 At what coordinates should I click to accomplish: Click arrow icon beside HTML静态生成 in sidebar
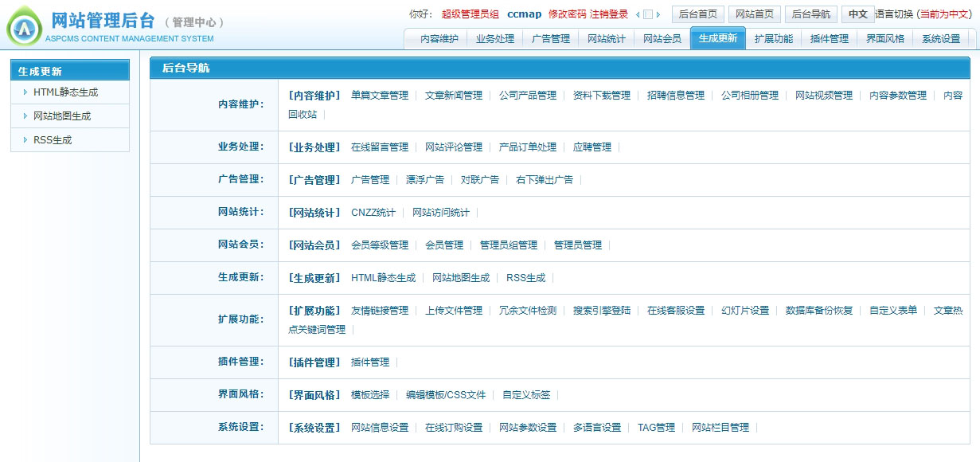pyautogui.click(x=25, y=92)
